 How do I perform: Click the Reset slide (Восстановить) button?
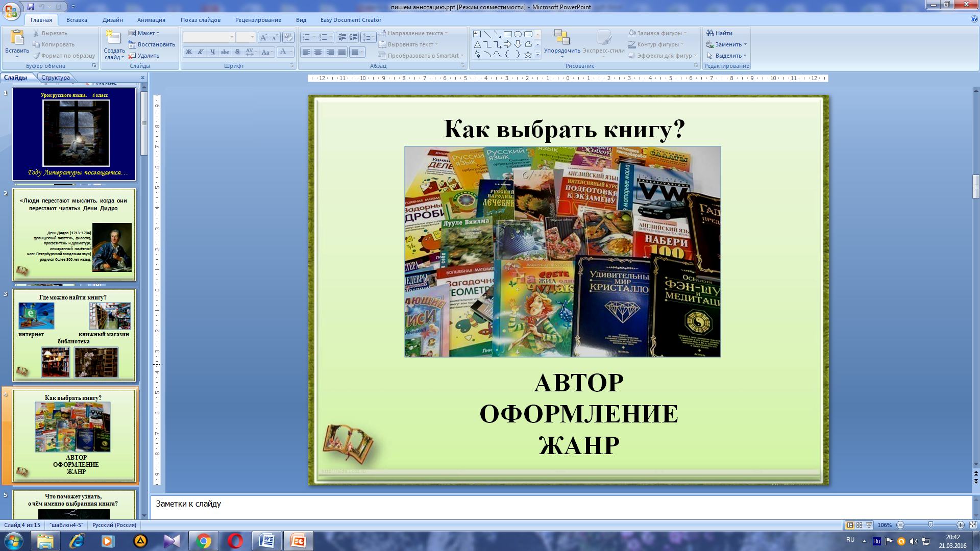[151, 44]
